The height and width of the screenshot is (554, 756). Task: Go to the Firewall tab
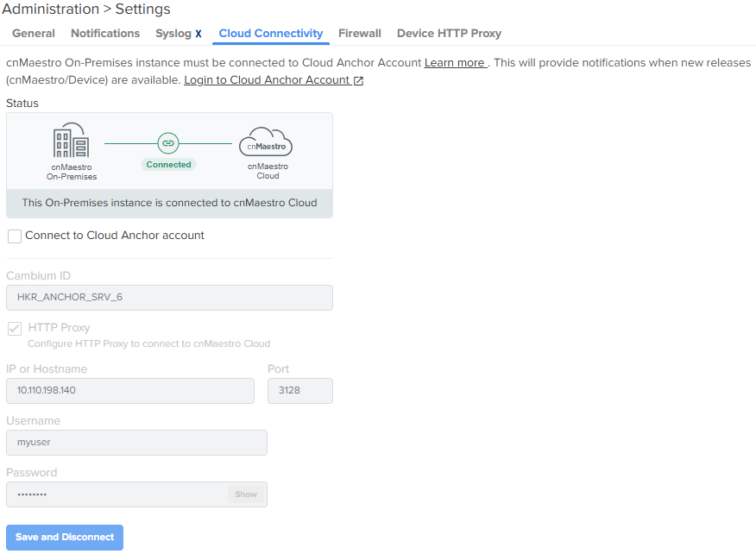coord(360,34)
